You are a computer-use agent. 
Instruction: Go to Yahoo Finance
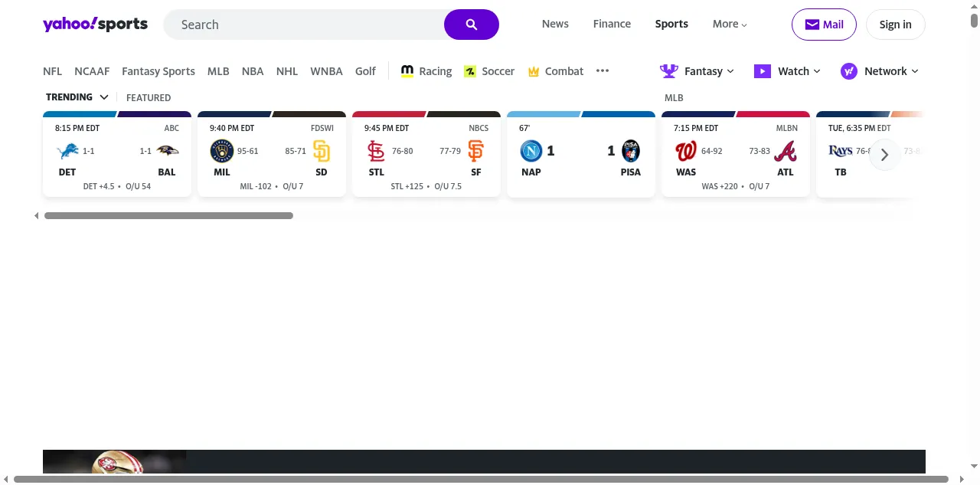pos(612,24)
